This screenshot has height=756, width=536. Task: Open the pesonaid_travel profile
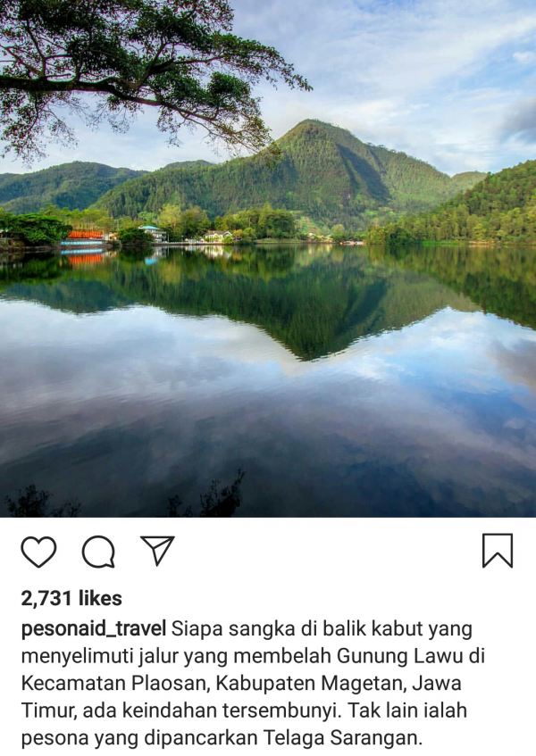(x=94, y=628)
